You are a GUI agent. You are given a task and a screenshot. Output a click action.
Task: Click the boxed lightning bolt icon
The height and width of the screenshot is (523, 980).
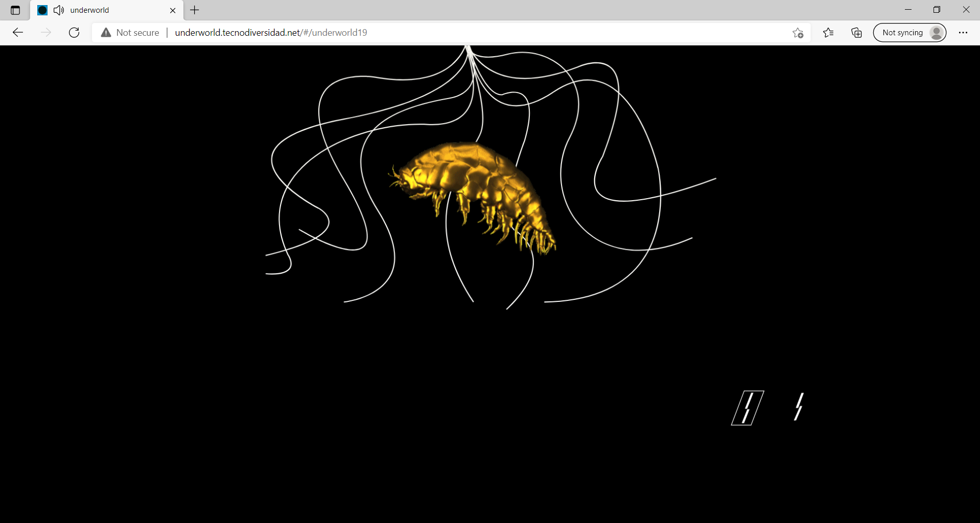coord(748,408)
